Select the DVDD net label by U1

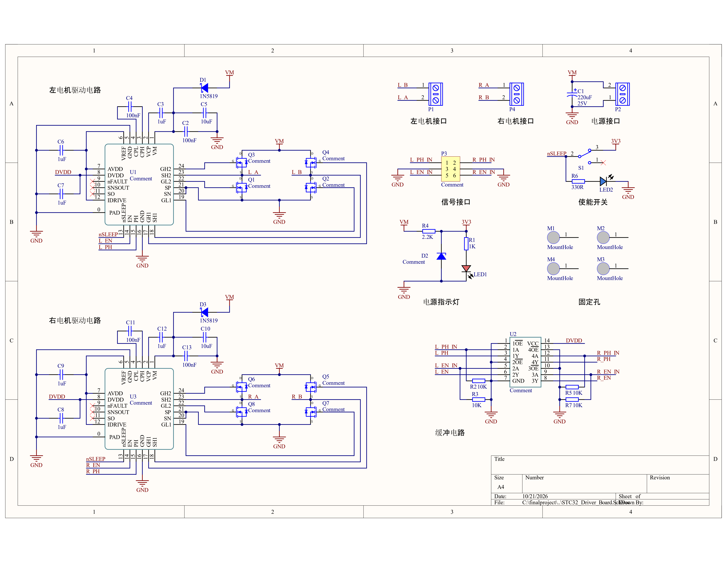point(63,172)
